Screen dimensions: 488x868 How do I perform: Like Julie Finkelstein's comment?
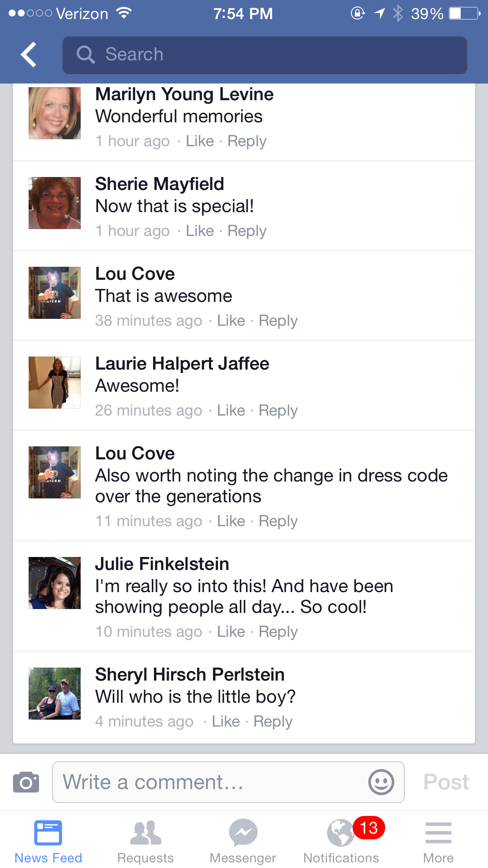(x=231, y=632)
